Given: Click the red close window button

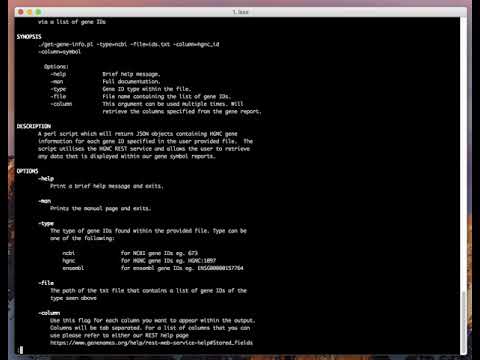Looking at the screenshot, I should (x=21, y=12).
